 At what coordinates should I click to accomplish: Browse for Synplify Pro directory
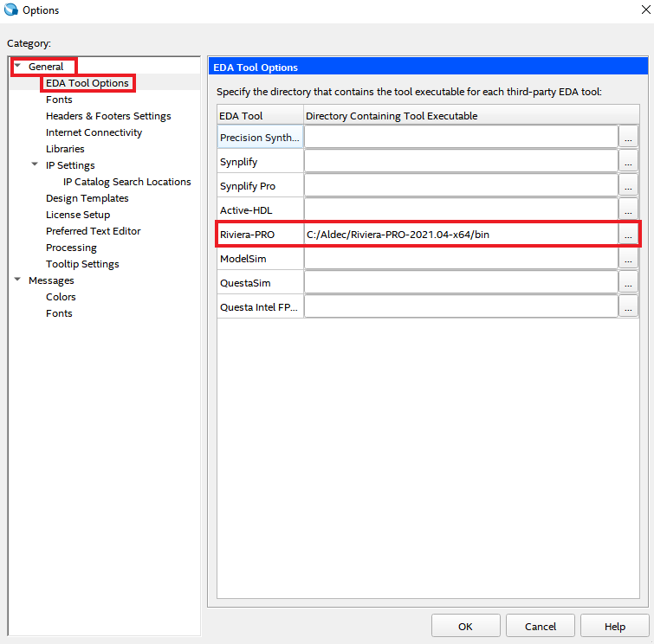coord(628,185)
